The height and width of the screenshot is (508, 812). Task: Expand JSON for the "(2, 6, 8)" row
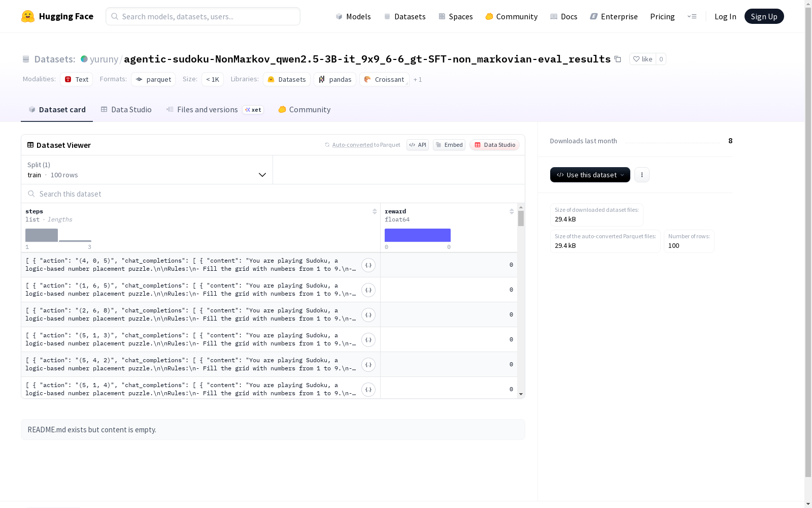(x=368, y=314)
